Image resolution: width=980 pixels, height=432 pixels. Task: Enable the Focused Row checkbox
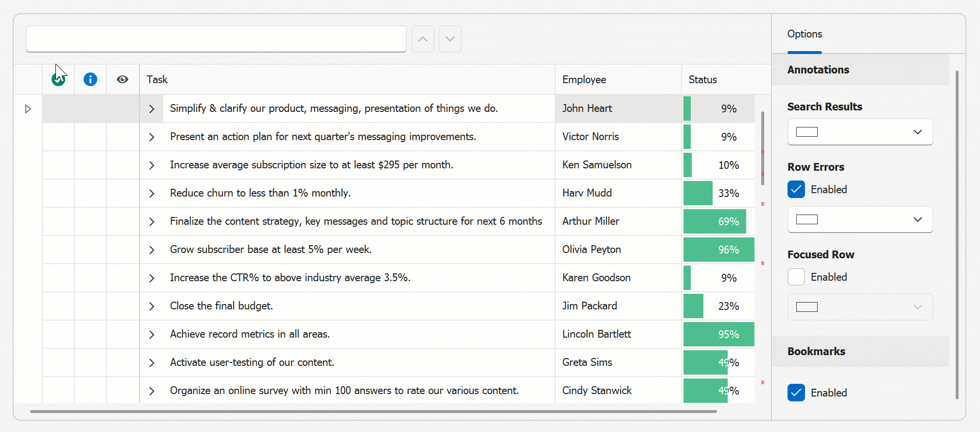click(796, 277)
